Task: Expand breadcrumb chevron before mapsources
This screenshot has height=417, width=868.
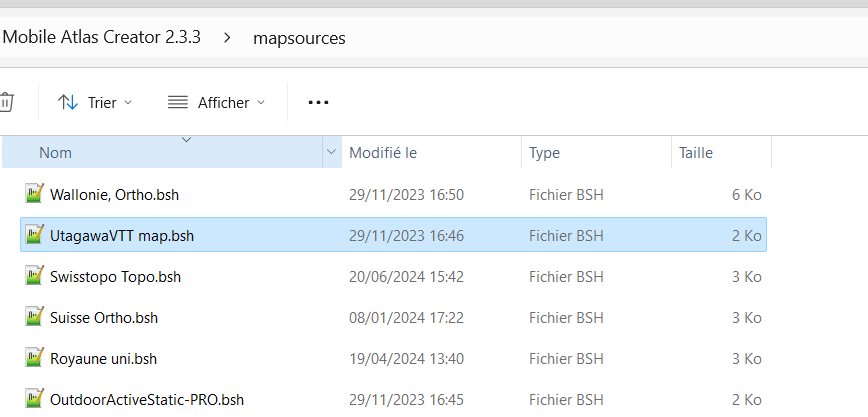Action: pos(227,38)
